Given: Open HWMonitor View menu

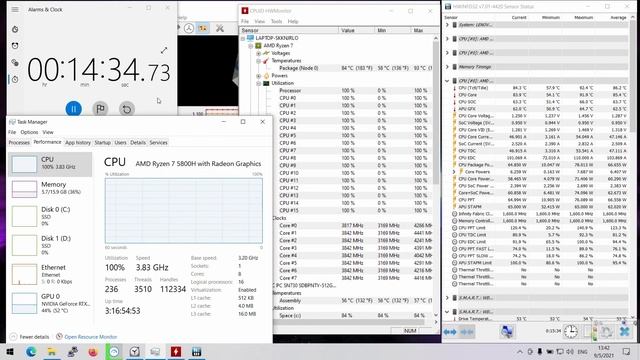Looking at the screenshot, I should 260,21.
